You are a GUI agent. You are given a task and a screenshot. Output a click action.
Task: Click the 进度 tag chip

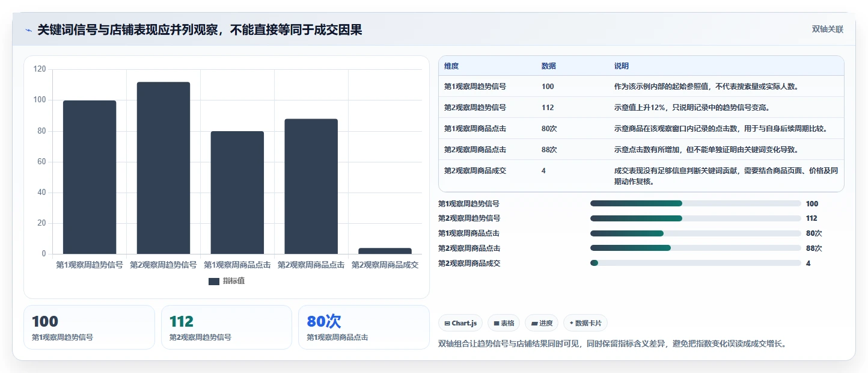(x=542, y=323)
